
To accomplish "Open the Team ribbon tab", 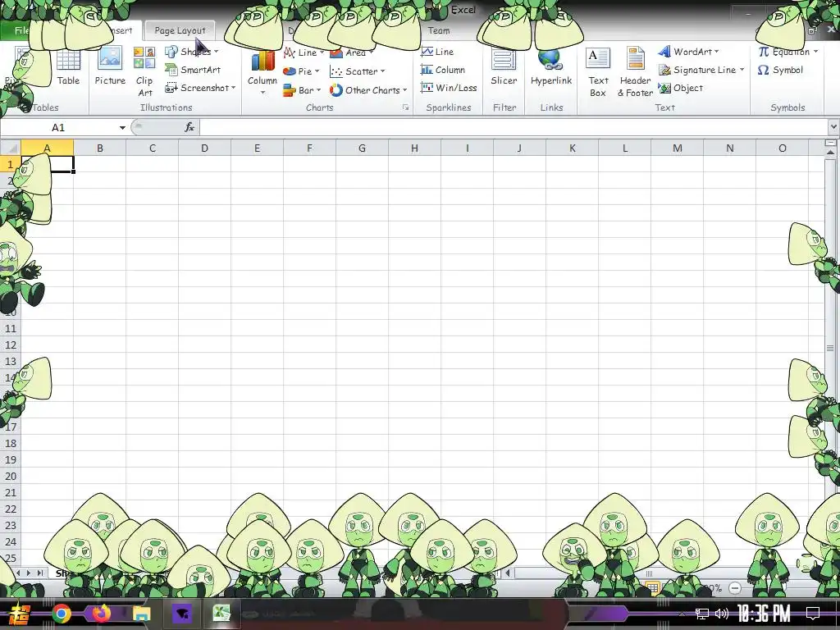I will coord(439,30).
